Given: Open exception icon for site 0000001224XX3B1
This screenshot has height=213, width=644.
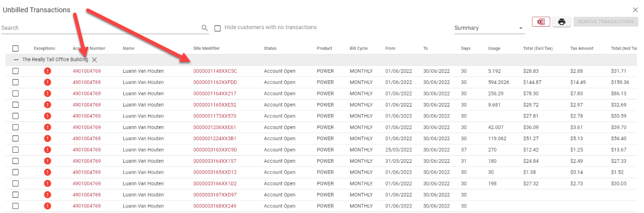Looking at the screenshot, I should (47, 138).
